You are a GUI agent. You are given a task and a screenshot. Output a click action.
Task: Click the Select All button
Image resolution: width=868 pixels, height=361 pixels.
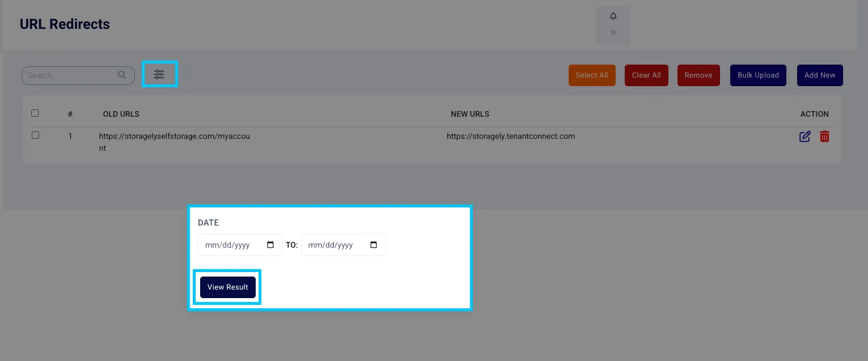point(592,75)
